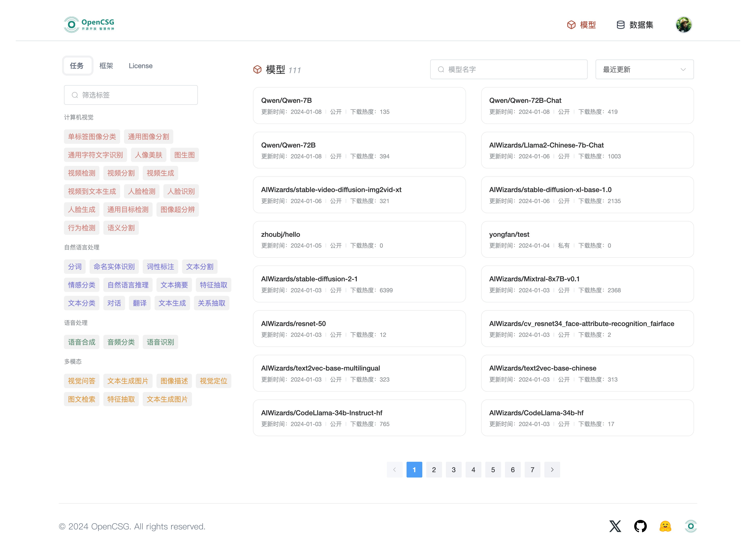This screenshot has height=550, width=756.
Task: Open AIWizards/stable-diffusion-2-1 model card
Action: pyautogui.click(x=359, y=284)
